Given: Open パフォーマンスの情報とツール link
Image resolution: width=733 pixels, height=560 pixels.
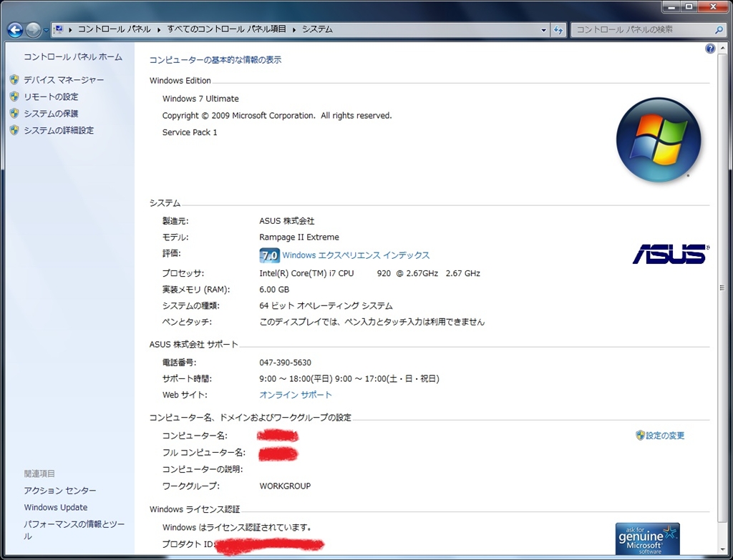Looking at the screenshot, I should (74, 530).
